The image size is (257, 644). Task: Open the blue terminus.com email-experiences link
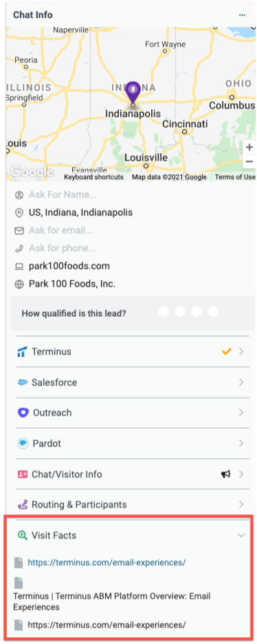[x=107, y=562]
